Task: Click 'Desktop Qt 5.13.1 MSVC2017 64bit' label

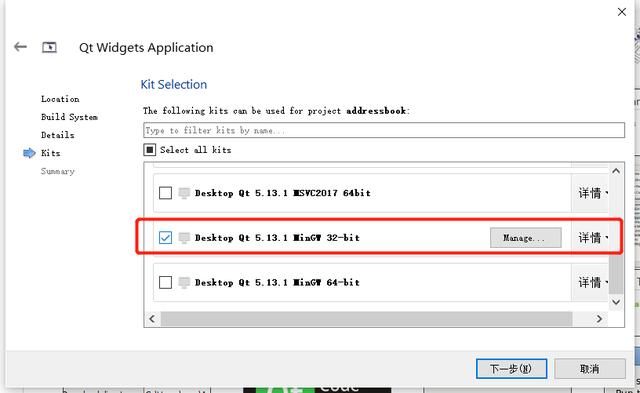Action: click(283, 193)
